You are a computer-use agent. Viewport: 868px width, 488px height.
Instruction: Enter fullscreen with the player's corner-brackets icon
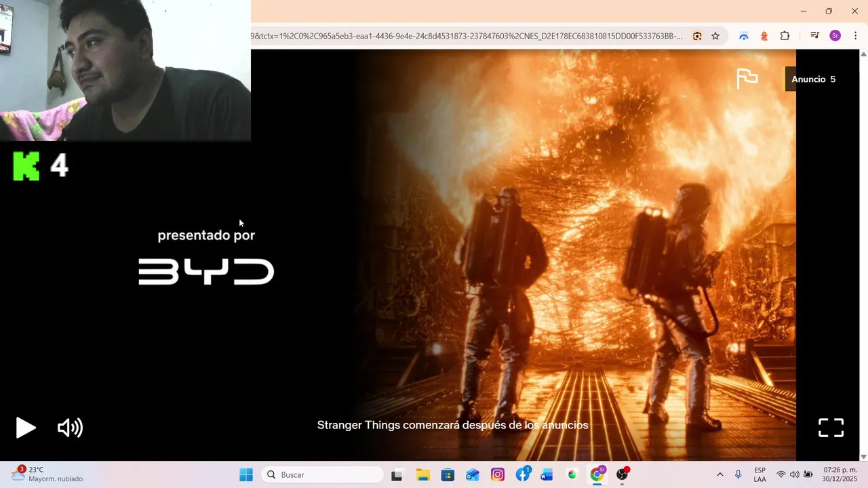tap(831, 428)
